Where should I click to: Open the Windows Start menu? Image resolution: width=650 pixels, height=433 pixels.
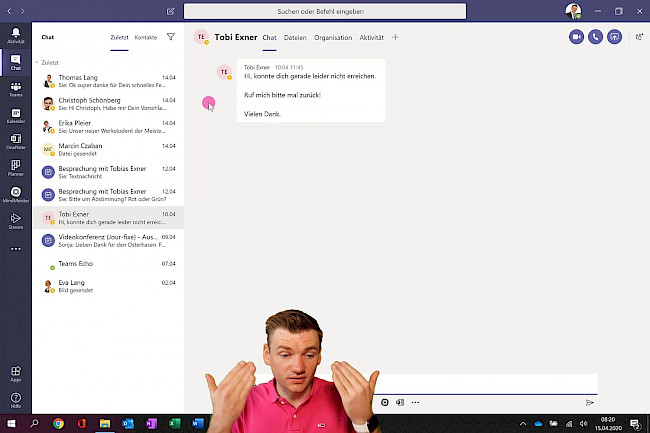point(11,423)
